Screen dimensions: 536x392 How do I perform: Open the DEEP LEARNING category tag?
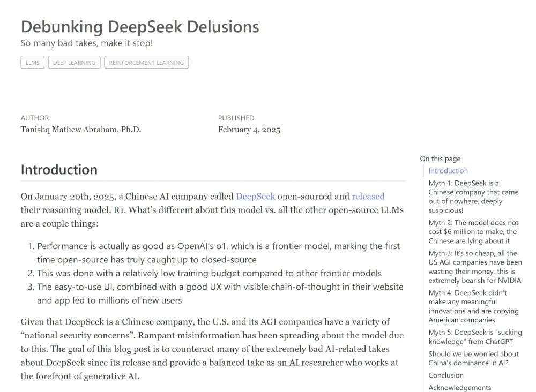74,63
